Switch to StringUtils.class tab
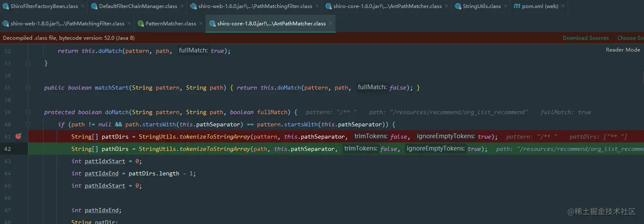 point(482,6)
